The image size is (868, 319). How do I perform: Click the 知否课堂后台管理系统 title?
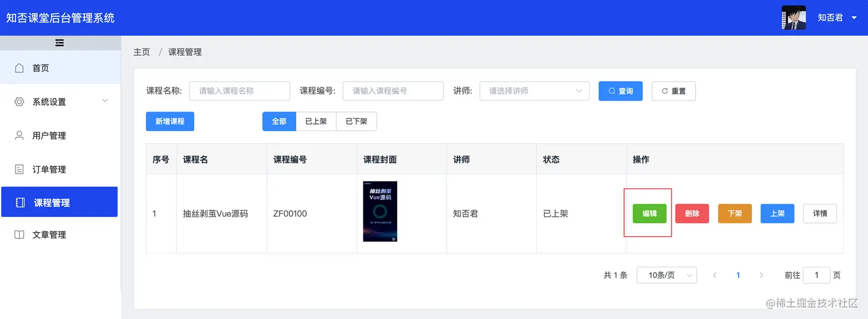pos(60,18)
